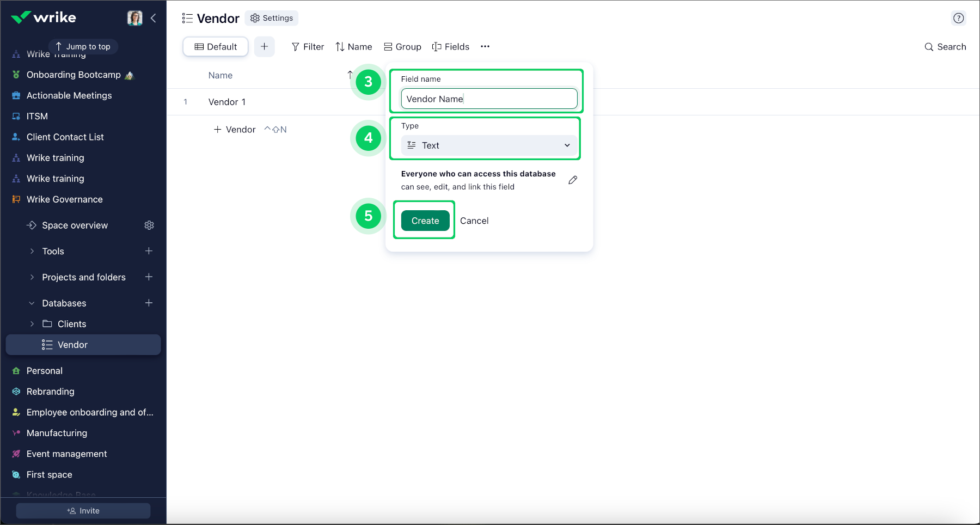Image resolution: width=980 pixels, height=525 pixels.
Task: Expand the Tools section
Action: click(x=33, y=251)
